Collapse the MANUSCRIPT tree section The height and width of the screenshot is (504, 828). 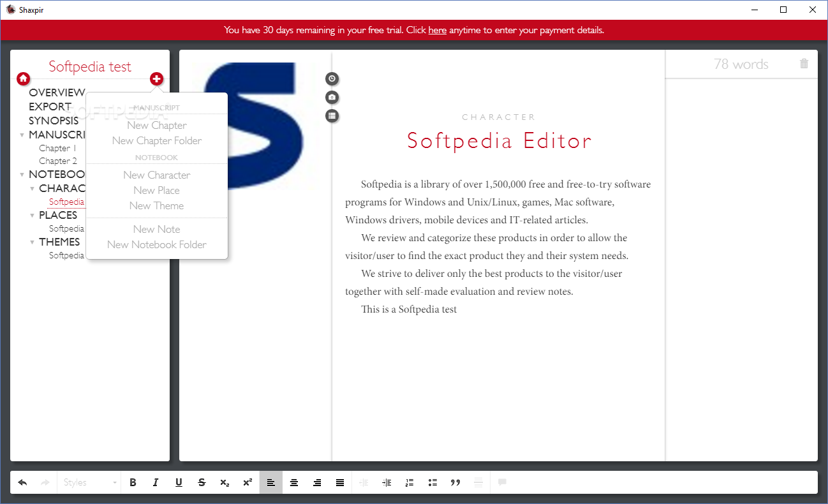point(22,135)
